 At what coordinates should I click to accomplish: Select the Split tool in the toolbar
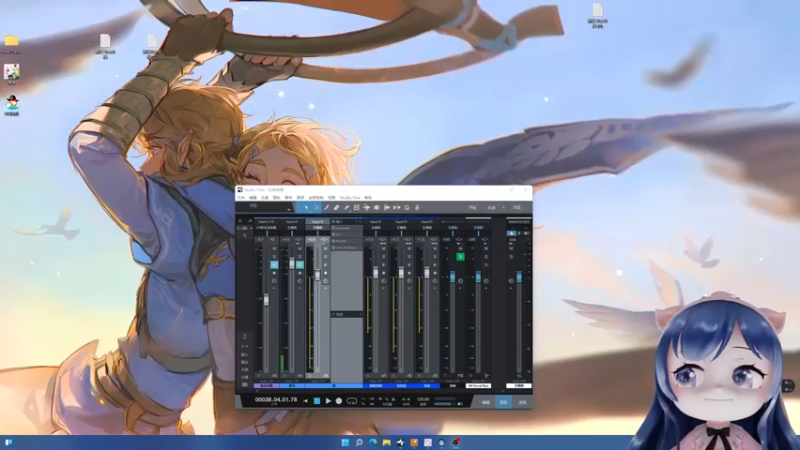click(327, 208)
